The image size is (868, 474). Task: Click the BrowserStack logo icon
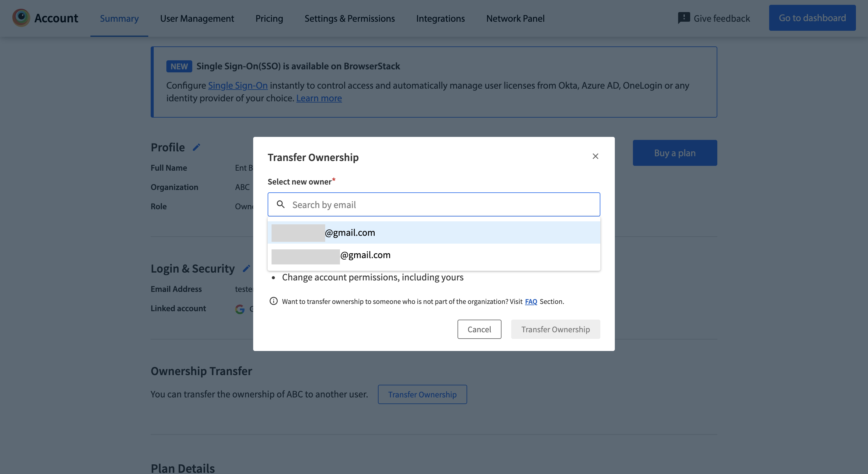[21, 18]
